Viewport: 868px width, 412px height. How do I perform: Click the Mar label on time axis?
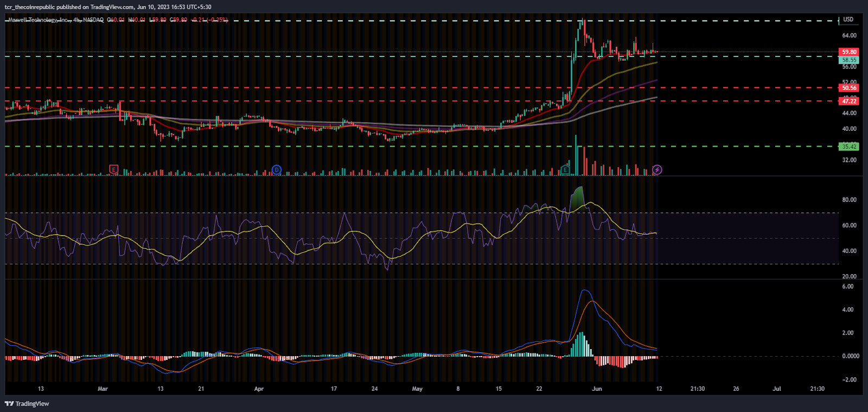pyautogui.click(x=103, y=389)
